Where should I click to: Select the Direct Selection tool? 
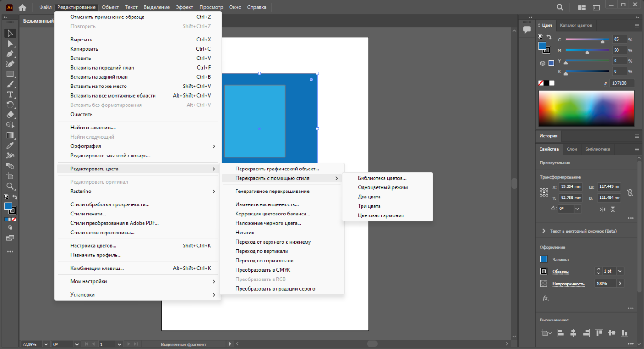(10, 43)
